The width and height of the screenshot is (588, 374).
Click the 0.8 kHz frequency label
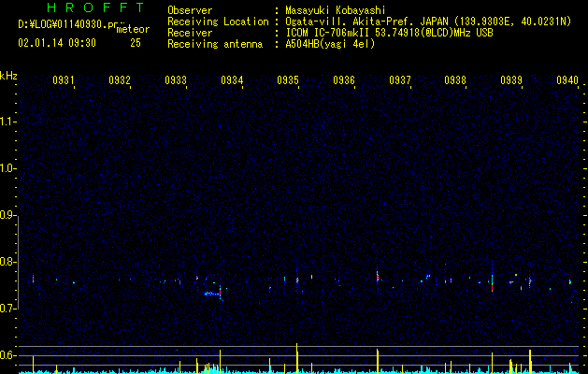point(7,262)
